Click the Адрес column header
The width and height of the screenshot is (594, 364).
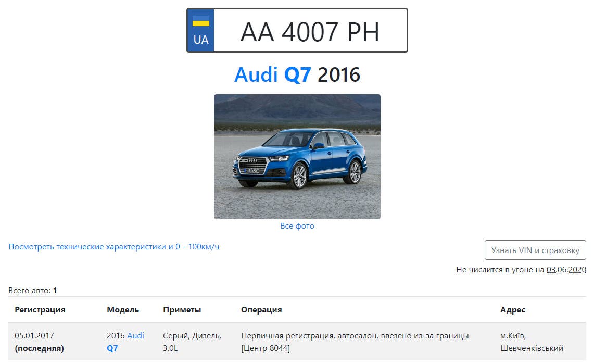513,309
